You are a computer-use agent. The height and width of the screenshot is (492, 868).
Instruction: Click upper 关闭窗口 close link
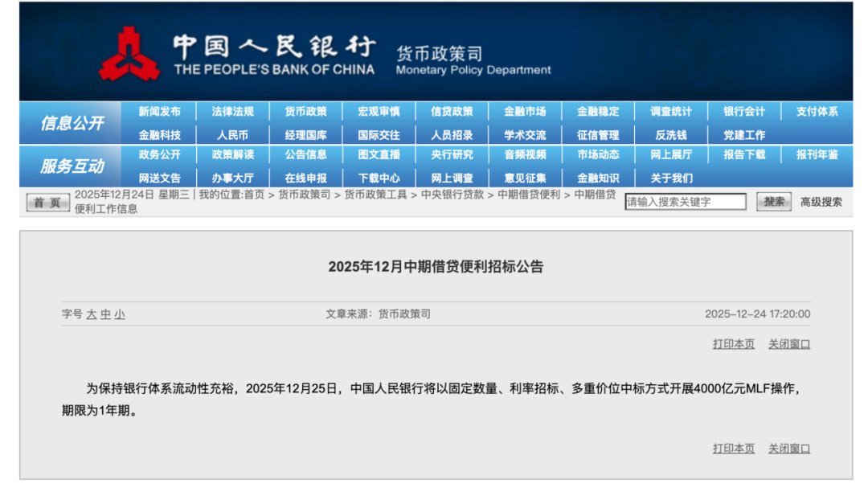[x=789, y=344]
